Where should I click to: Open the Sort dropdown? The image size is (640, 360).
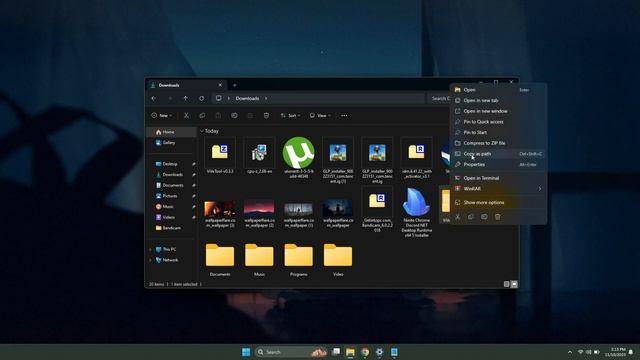click(x=290, y=116)
